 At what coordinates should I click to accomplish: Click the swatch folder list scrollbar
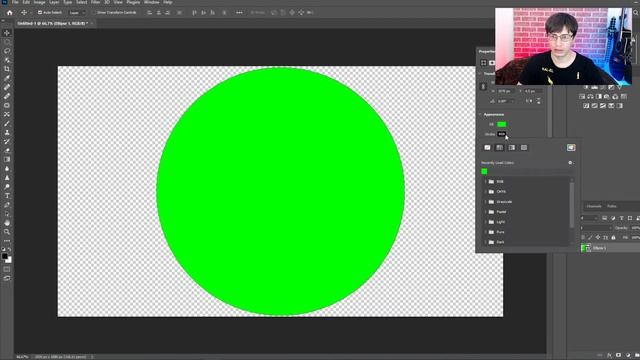[572, 205]
